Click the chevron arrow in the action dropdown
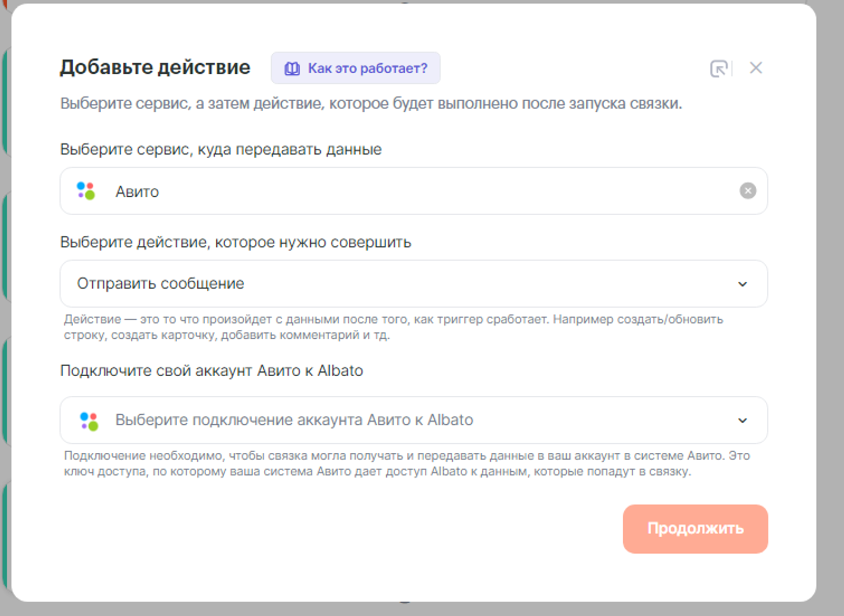The width and height of the screenshot is (844, 616). tap(742, 284)
